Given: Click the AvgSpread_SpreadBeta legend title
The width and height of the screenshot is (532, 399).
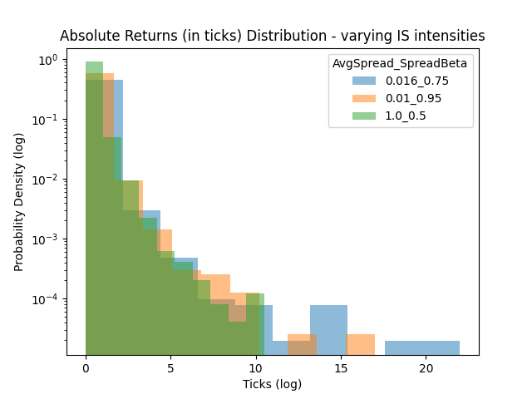Looking at the screenshot, I should (x=401, y=64).
